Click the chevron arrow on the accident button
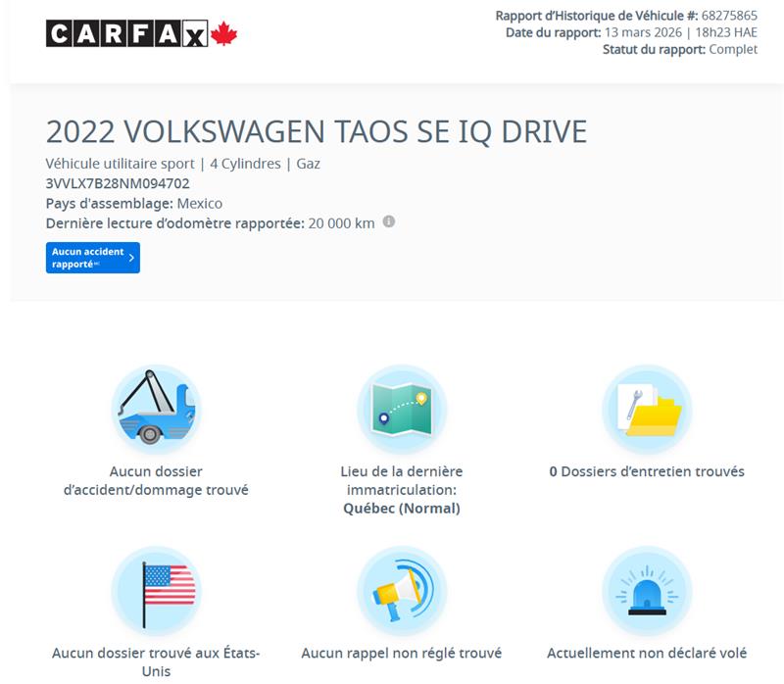 click(131, 258)
